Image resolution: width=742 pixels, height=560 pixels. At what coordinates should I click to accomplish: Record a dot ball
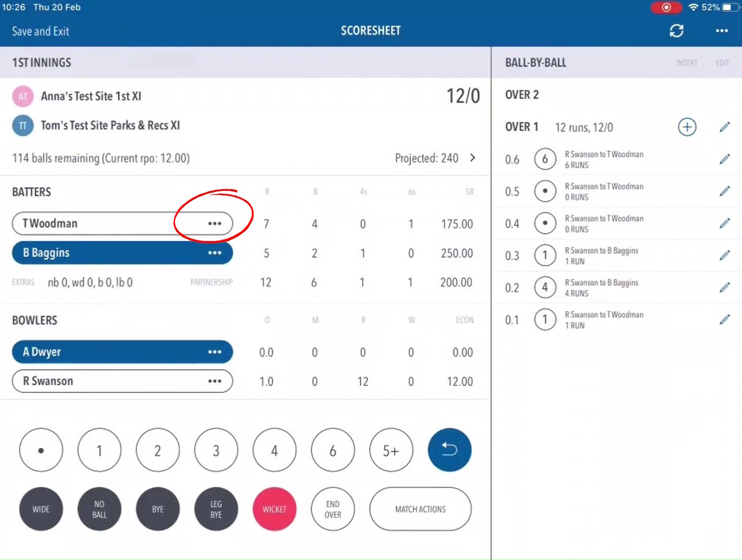[x=41, y=450]
